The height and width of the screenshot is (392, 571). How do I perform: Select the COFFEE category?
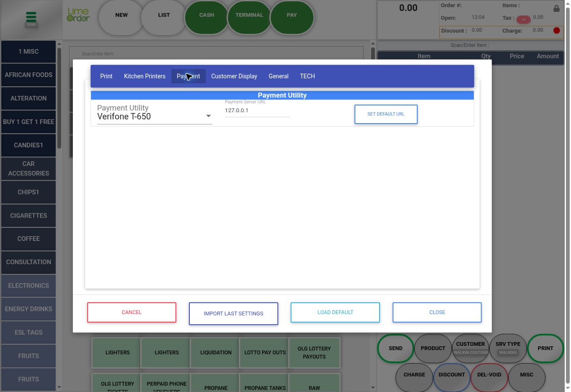point(28,239)
